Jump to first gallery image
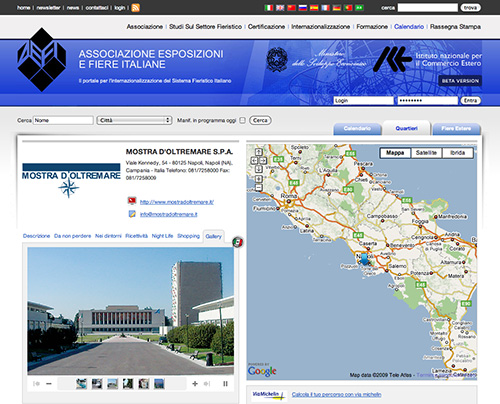 (36, 384)
